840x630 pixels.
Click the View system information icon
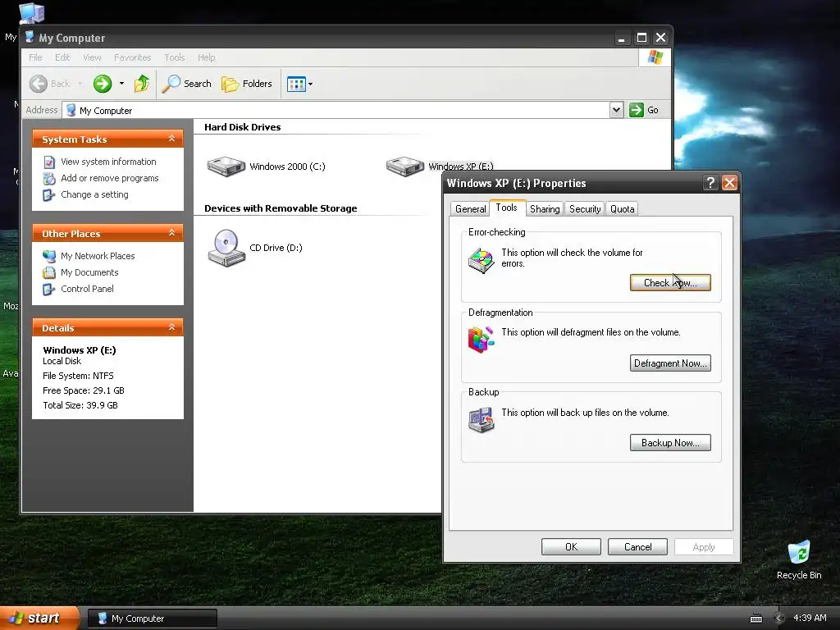[x=48, y=162]
